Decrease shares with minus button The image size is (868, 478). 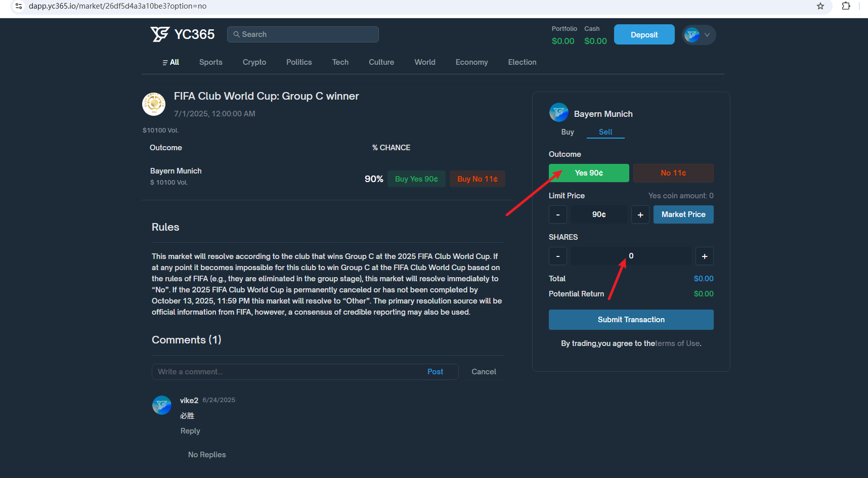point(558,256)
